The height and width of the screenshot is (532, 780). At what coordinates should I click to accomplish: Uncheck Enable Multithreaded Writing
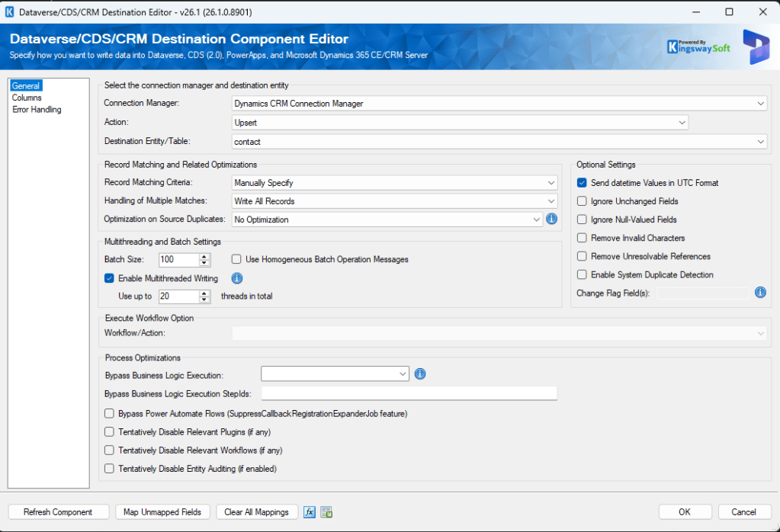point(109,278)
